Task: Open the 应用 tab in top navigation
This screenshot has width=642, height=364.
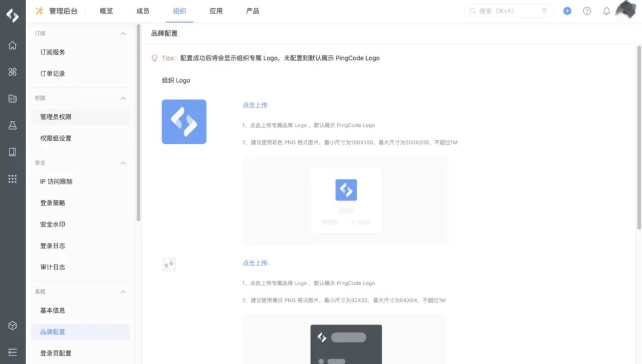Action: (x=216, y=10)
